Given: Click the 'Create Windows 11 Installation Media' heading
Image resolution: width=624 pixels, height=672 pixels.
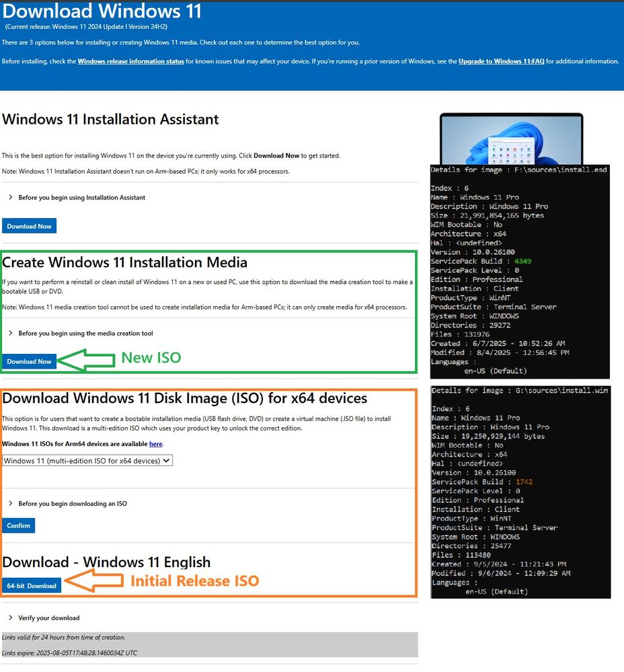Looking at the screenshot, I should pos(124,262).
